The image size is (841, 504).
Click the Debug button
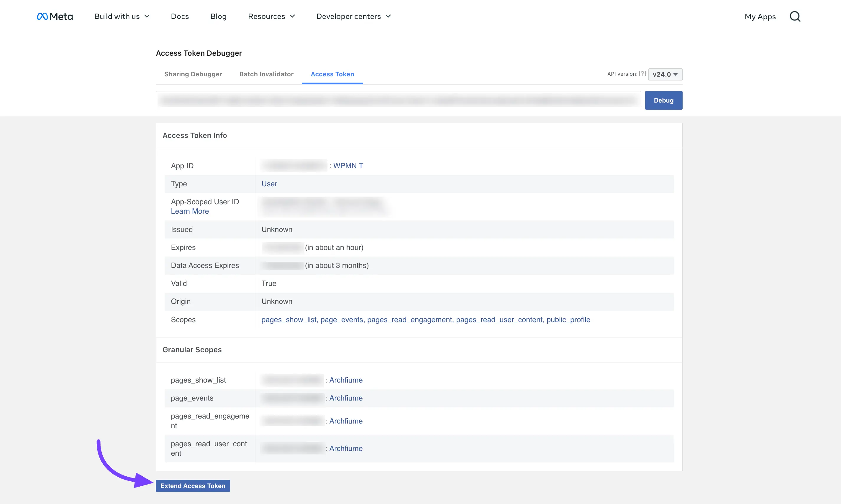tap(663, 100)
